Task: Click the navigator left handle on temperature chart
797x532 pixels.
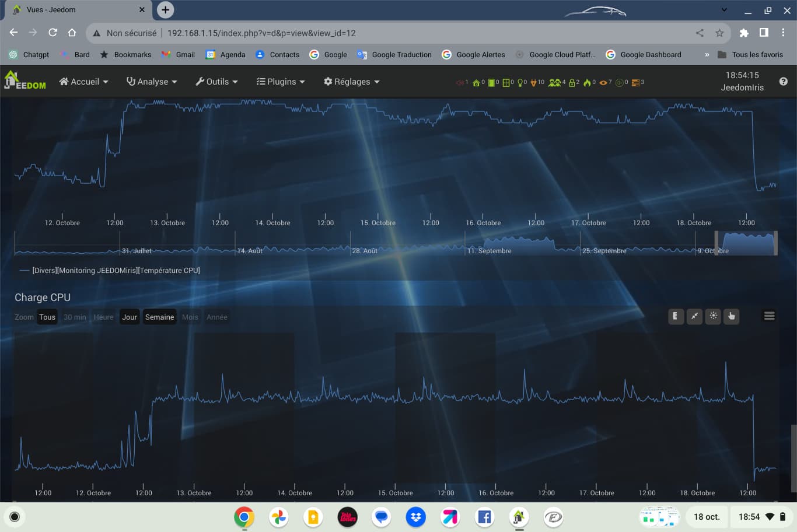Action: point(717,243)
